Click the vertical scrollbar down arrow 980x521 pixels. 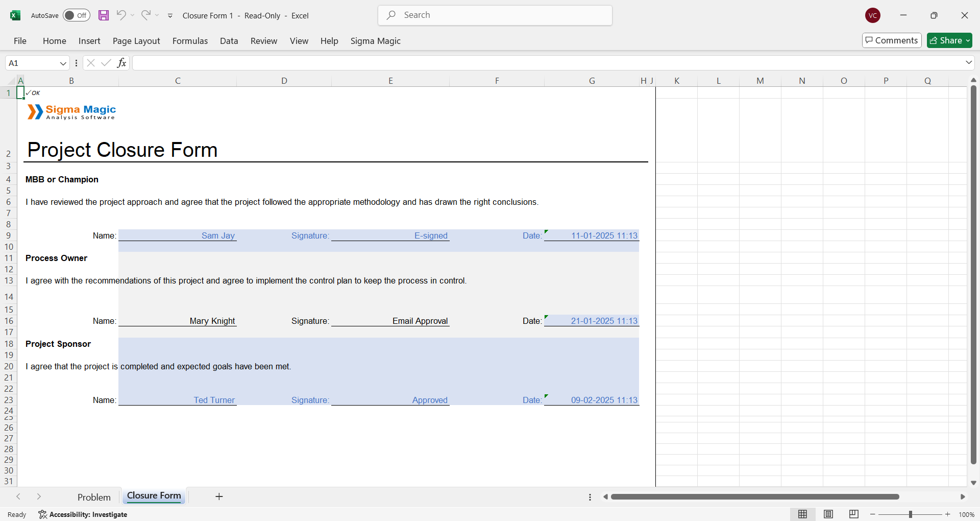tap(973, 483)
